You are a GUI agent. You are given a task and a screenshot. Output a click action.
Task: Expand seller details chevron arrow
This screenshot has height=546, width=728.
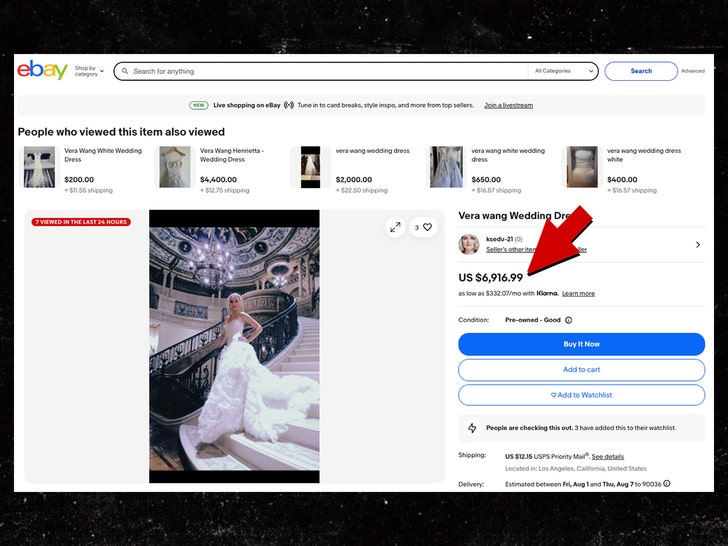coord(697,244)
